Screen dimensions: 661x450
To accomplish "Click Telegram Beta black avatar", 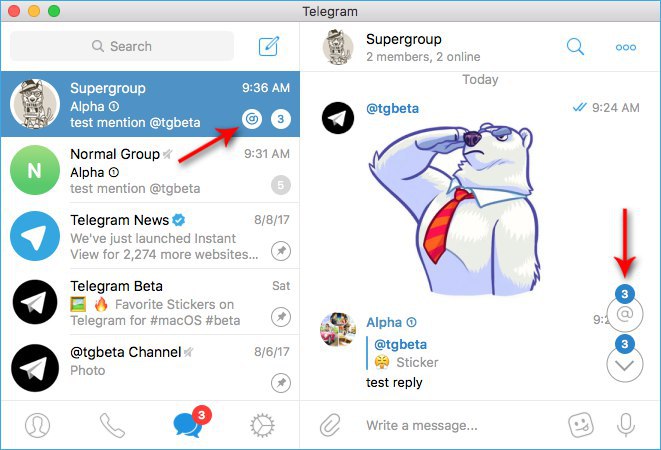I will point(35,302).
